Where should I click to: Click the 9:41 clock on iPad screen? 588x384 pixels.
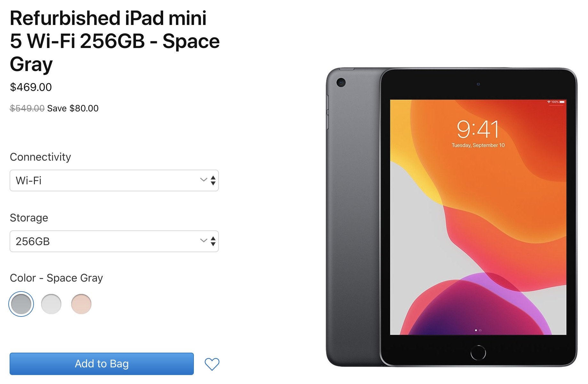[x=478, y=129]
